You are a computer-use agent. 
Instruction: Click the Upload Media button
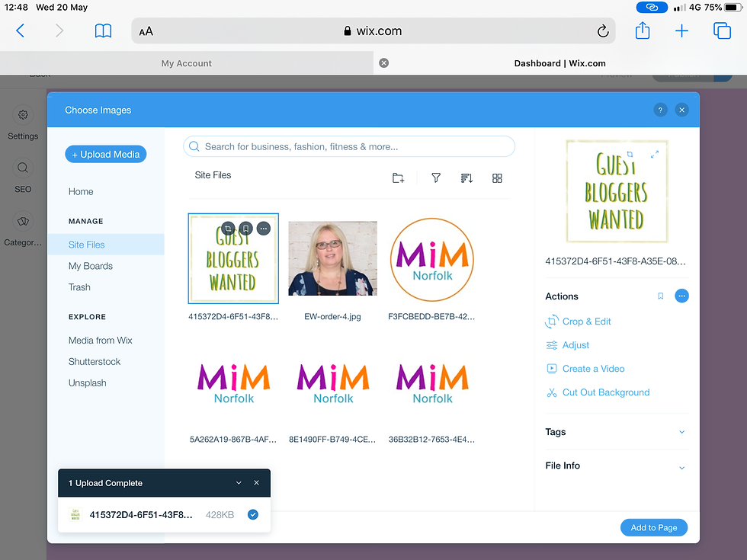pos(105,154)
